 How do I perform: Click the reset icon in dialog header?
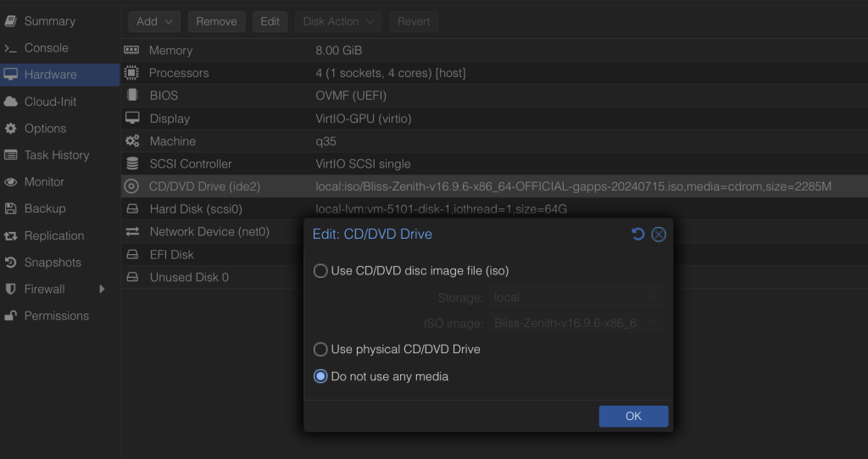click(x=638, y=235)
